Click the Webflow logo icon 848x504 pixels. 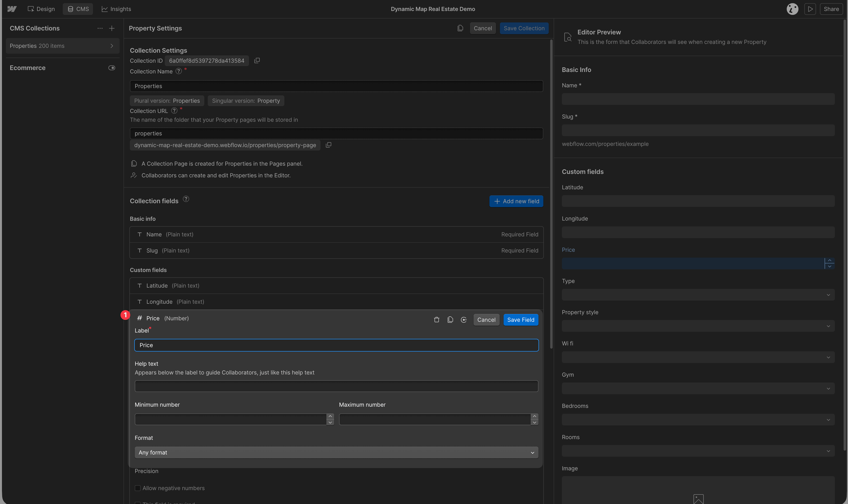(12, 9)
